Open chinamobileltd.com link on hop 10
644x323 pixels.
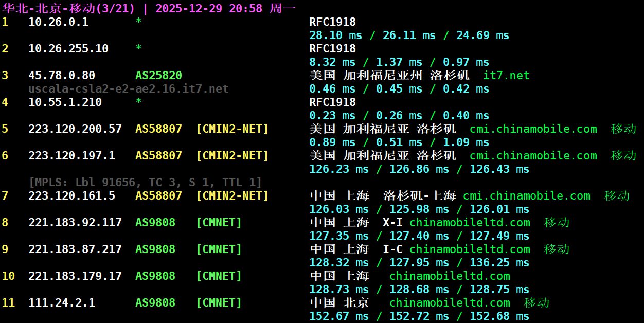[450, 276]
